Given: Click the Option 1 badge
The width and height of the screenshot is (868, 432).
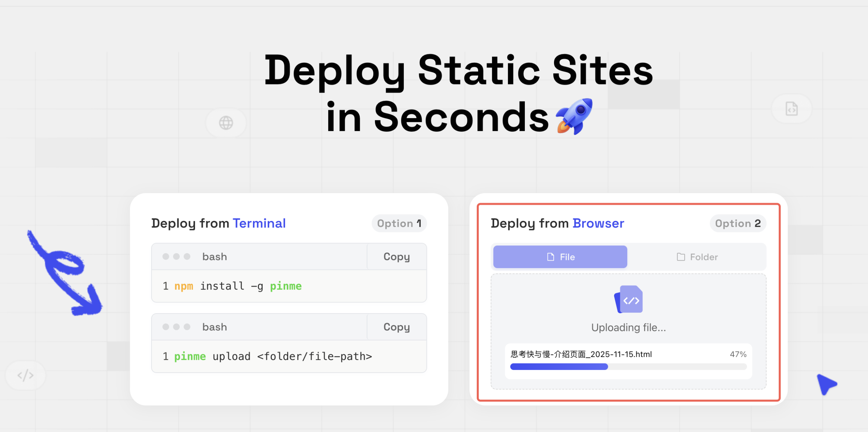Looking at the screenshot, I should click(x=399, y=223).
